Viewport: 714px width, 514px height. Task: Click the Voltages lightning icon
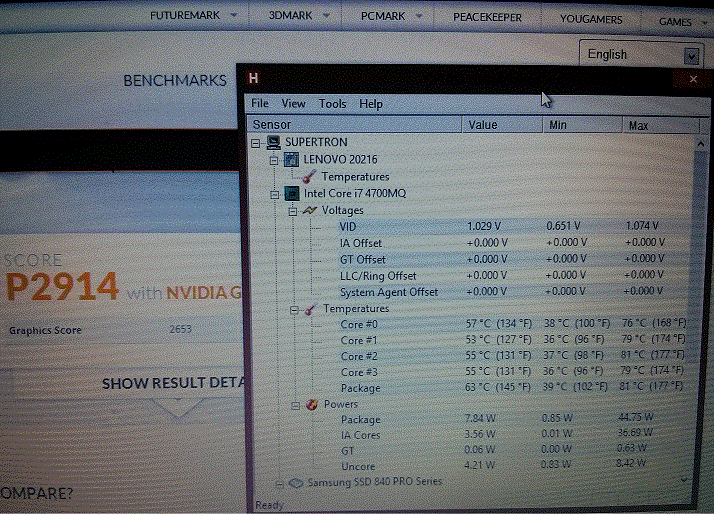[x=310, y=210]
